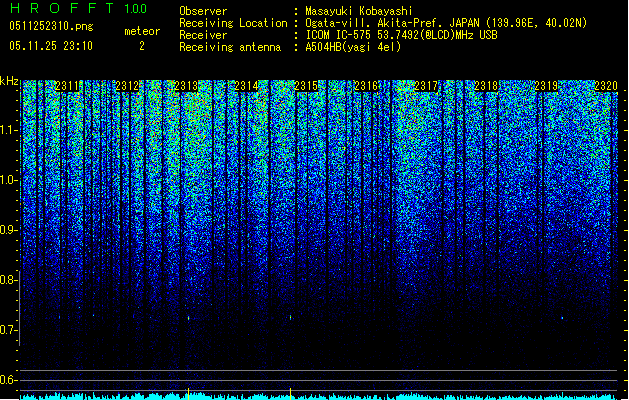The height and width of the screenshot is (400, 629).
Task: Click the 'Receiving Location' field label
Action: [233, 23]
